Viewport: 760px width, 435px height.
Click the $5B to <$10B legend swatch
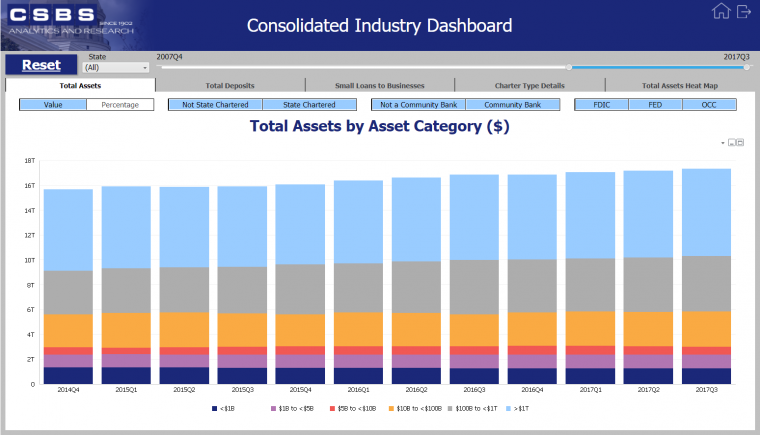[332, 409]
